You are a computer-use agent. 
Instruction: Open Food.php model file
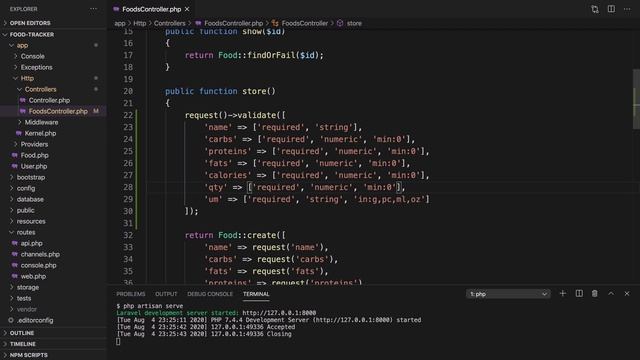click(x=34, y=156)
